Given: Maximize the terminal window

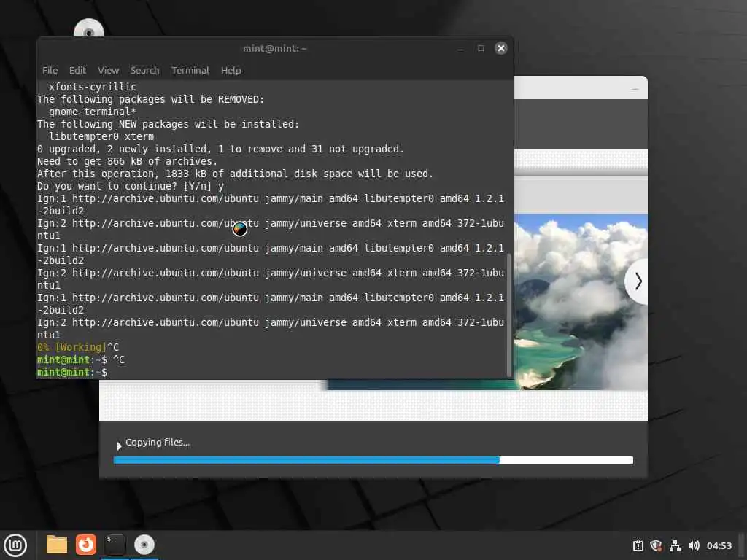Looking at the screenshot, I should pyautogui.click(x=481, y=48).
